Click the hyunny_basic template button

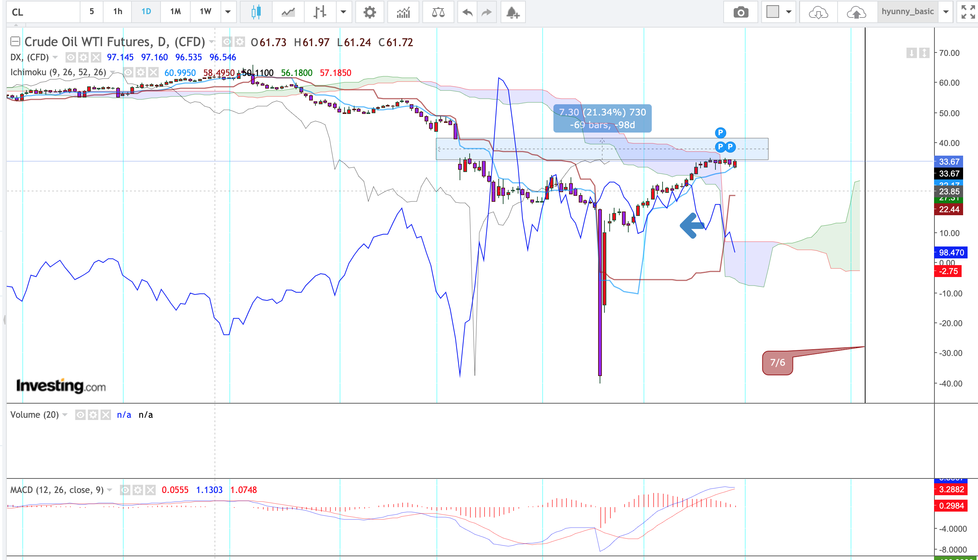[x=907, y=12]
